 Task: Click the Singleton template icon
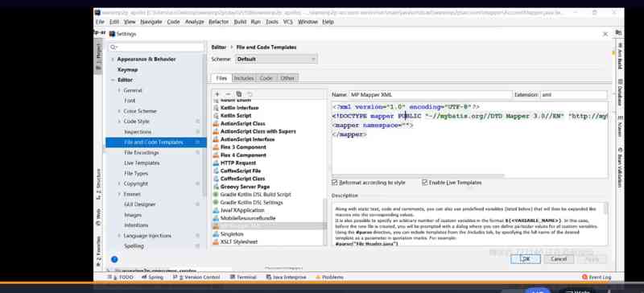[216, 233]
